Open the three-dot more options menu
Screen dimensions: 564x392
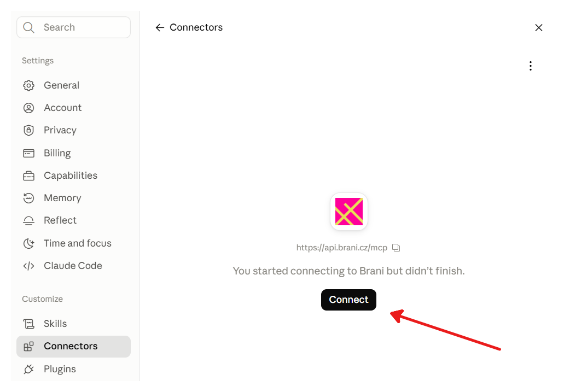(x=531, y=66)
